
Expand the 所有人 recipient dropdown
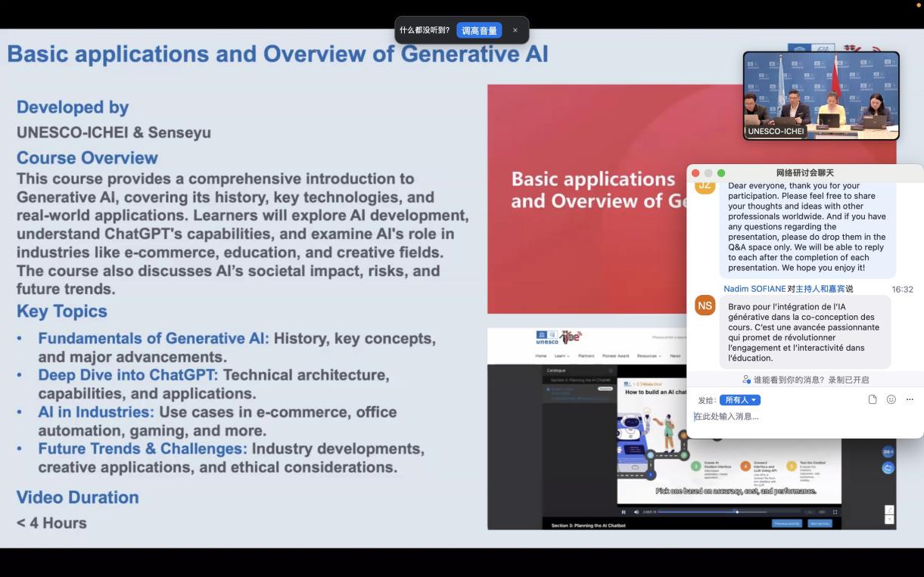[x=740, y=400]
